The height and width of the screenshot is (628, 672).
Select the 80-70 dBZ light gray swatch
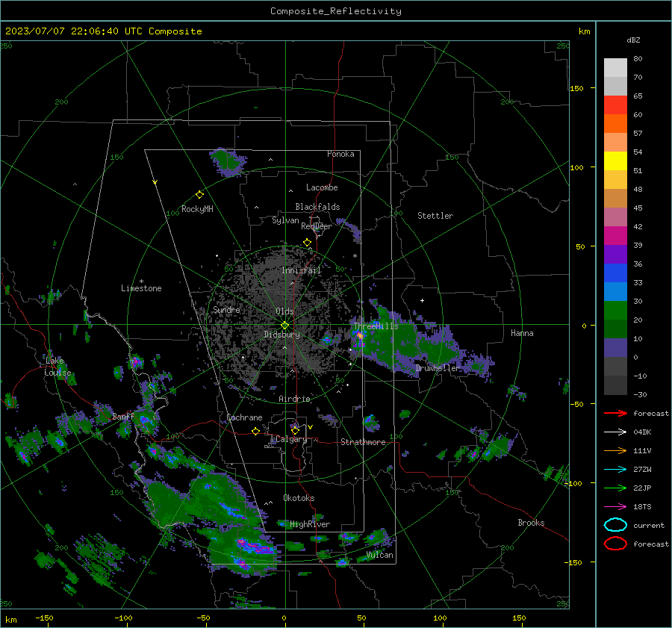(615, 68)
